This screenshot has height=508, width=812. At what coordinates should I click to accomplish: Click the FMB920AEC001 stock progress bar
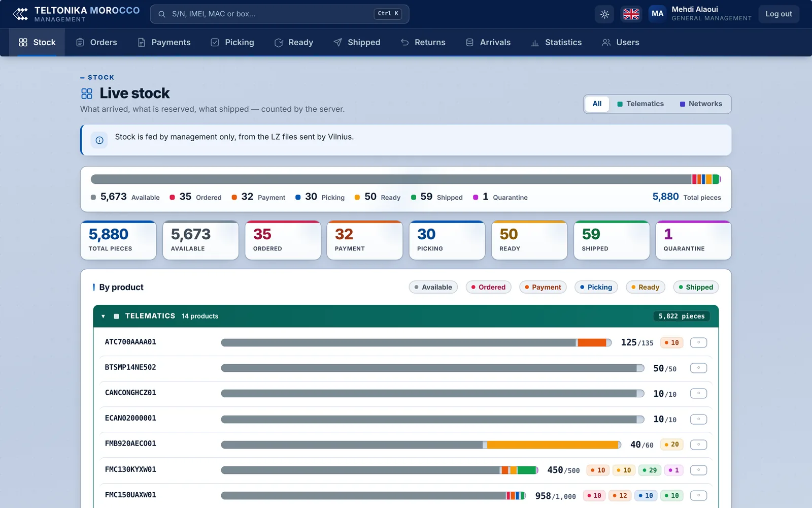click(x=421, y=445)
